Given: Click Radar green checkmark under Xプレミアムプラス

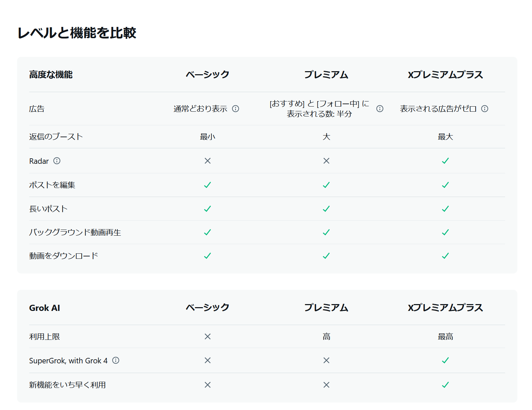Looking at the screenshot, I should pyautogui.click(x=445, y=161).
